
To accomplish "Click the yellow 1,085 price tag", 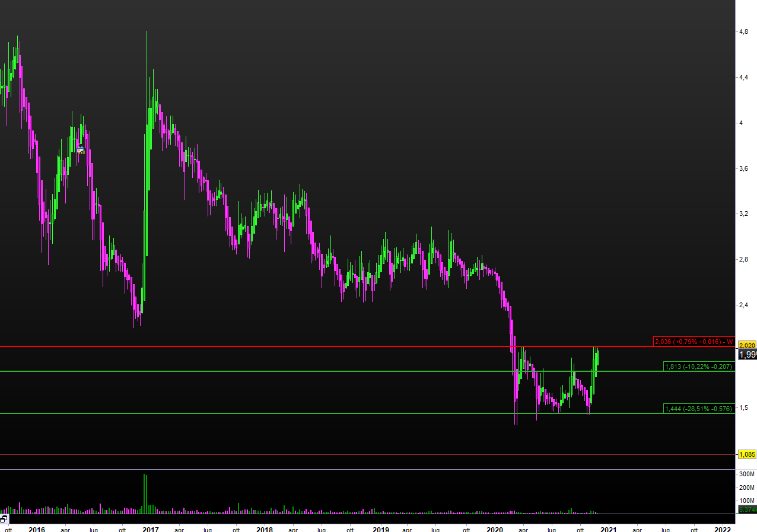I will tap(747, 454).
